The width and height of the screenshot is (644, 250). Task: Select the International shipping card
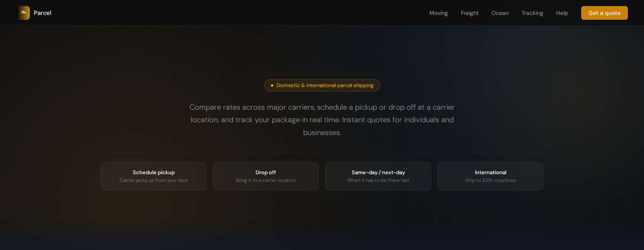click(490, 176)
